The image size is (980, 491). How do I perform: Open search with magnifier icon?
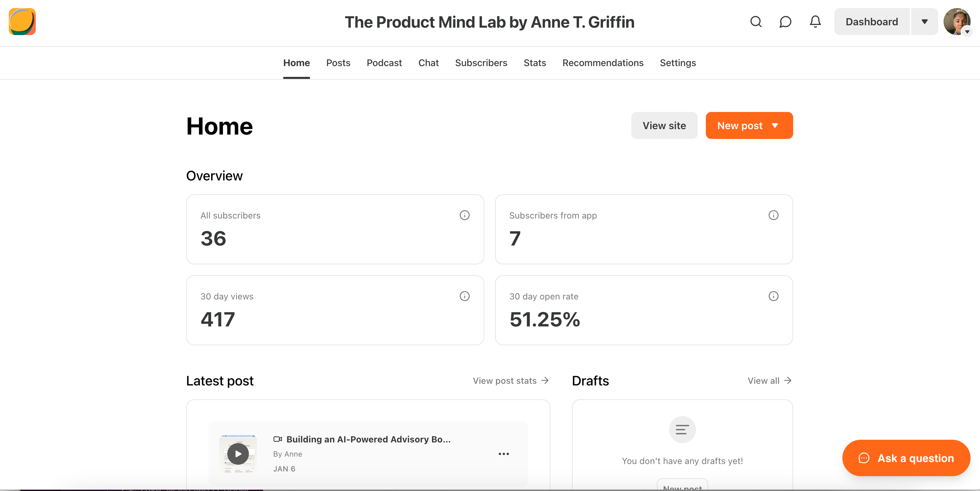tap(755, 22)
